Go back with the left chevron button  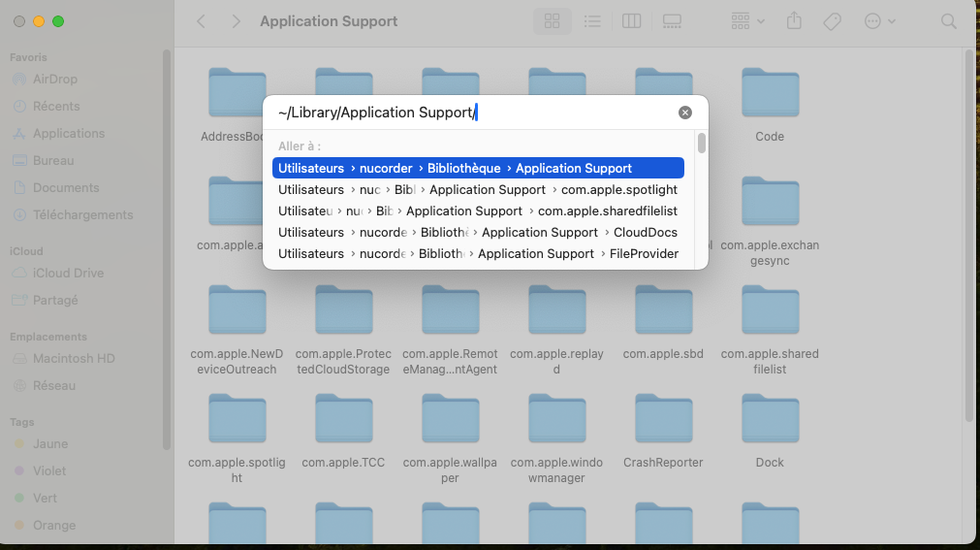[x=202, y=21]
